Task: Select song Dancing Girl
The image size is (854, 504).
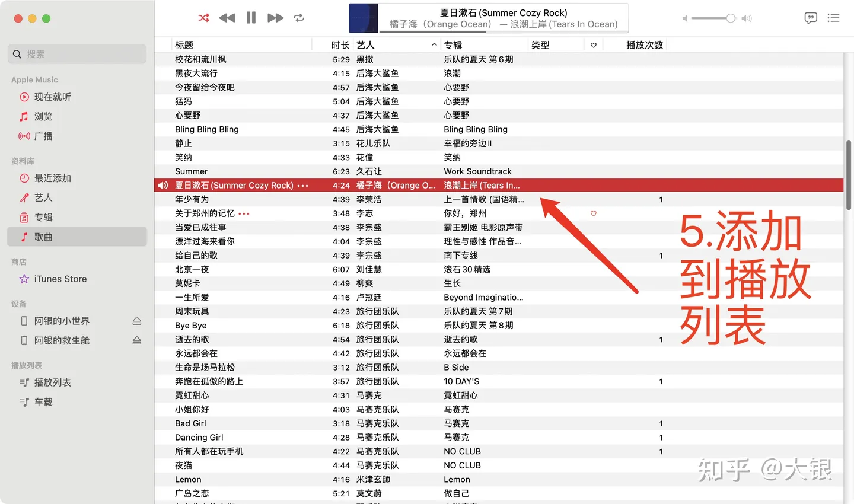Action: [199, 438]
